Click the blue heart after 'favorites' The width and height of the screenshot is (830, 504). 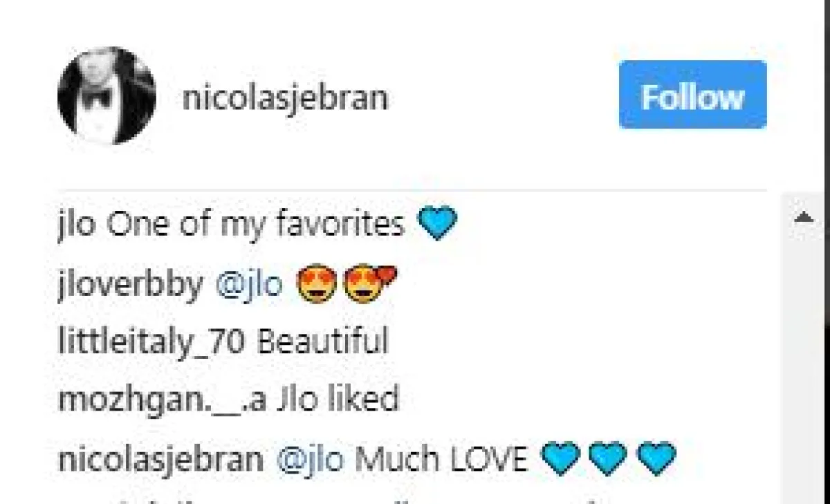point(437,224)
